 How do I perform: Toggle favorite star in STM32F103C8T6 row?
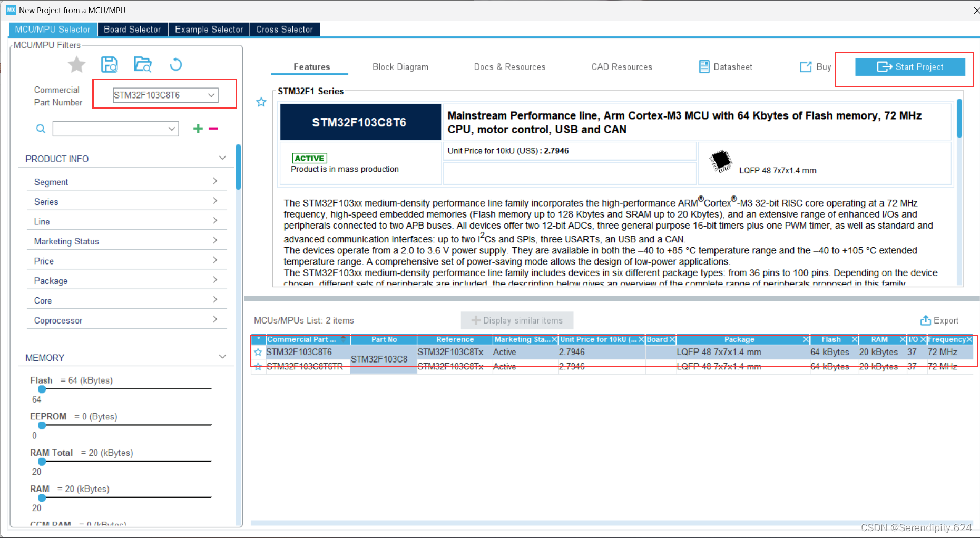tap(258, 352)
